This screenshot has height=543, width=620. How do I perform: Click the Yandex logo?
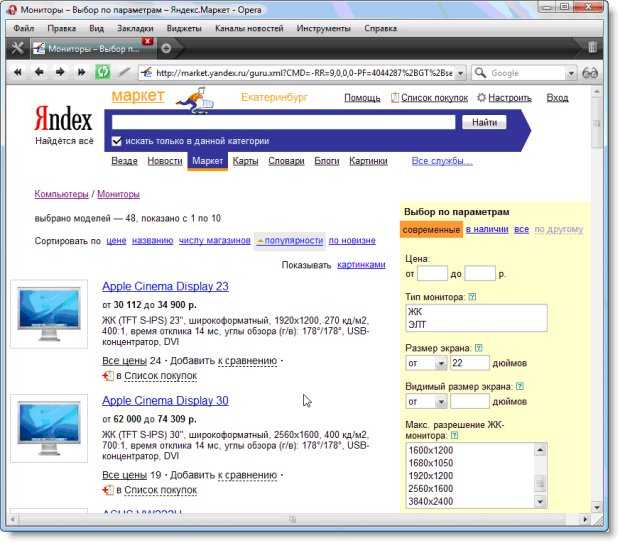63,118
